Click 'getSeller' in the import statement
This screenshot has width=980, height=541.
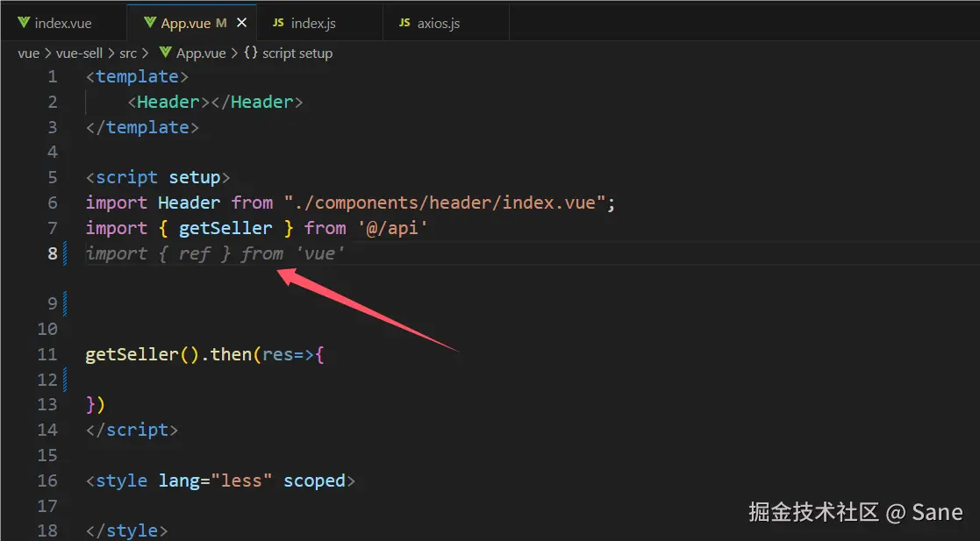pyautogui.click(x=225, y=228)
